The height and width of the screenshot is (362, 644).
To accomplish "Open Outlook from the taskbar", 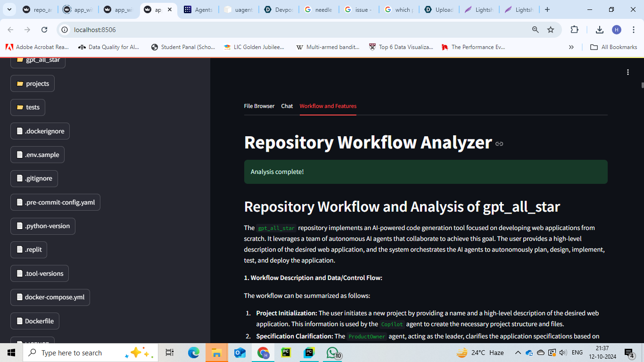I will pos(240,353).
